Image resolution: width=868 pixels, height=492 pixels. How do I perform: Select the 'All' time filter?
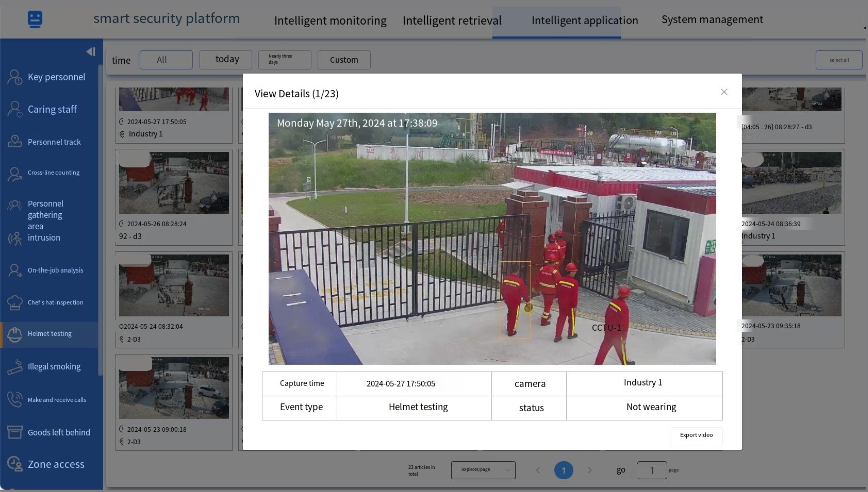point(166,60)
